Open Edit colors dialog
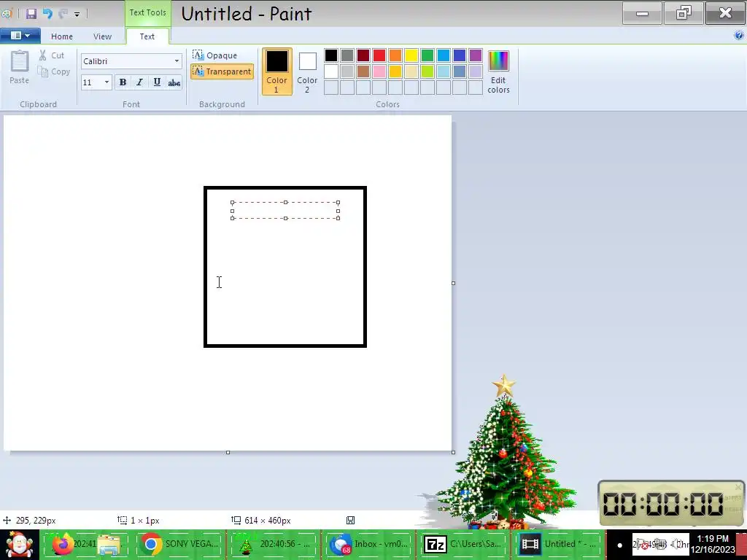 coord(499,71)
